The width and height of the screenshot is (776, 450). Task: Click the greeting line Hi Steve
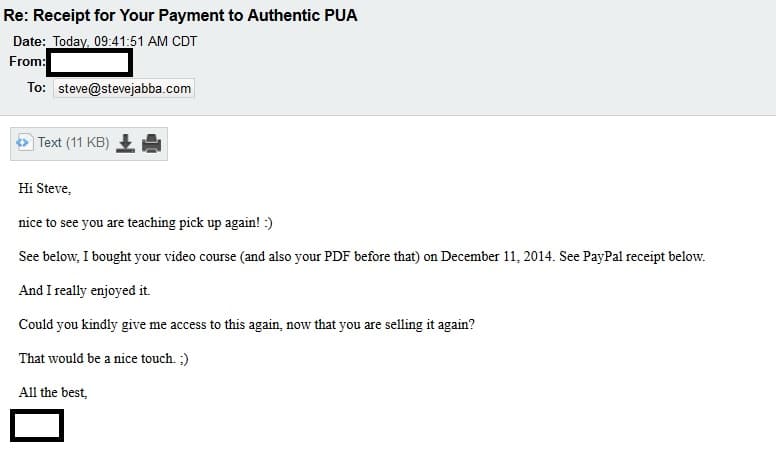pyautogui.click(x=45, y=189)
